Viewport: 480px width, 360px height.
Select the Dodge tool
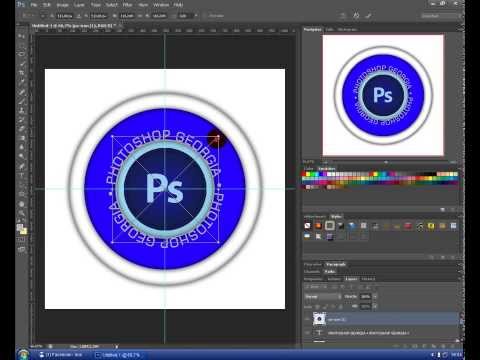[22, 156]
